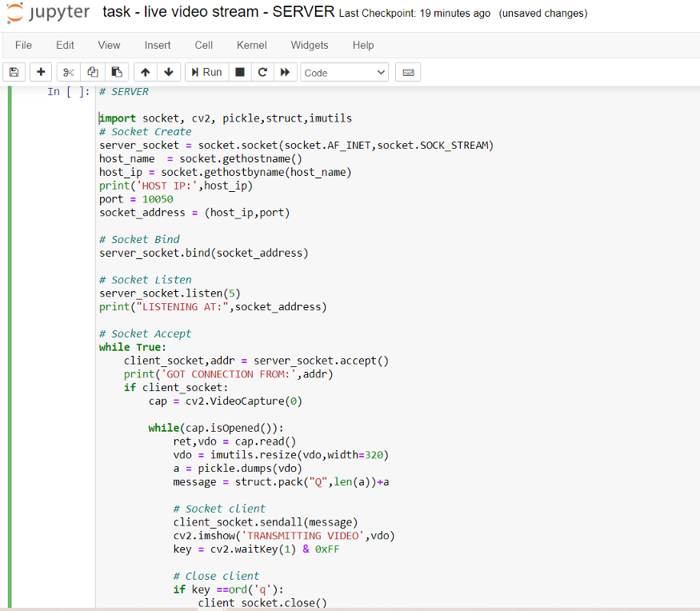The width and height of the screenshot is (700, 611).
Task: Open the Help menu
Action: coord(362,45)
